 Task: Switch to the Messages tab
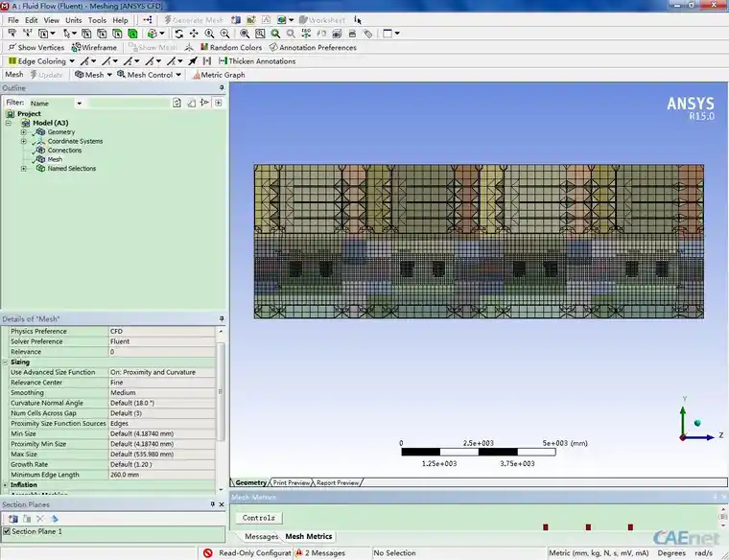261,536
